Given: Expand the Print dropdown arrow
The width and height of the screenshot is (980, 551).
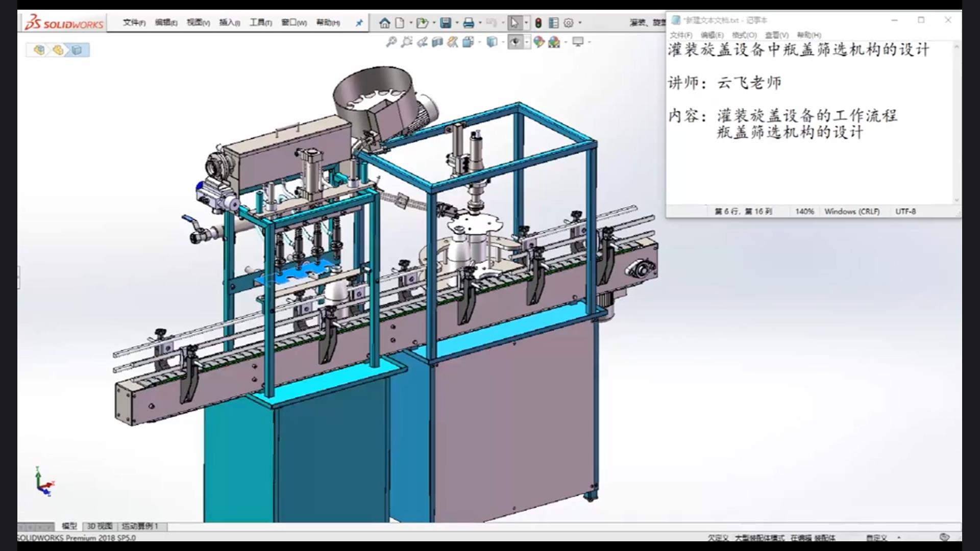Looking at the screenshot, I should point(480,23).
